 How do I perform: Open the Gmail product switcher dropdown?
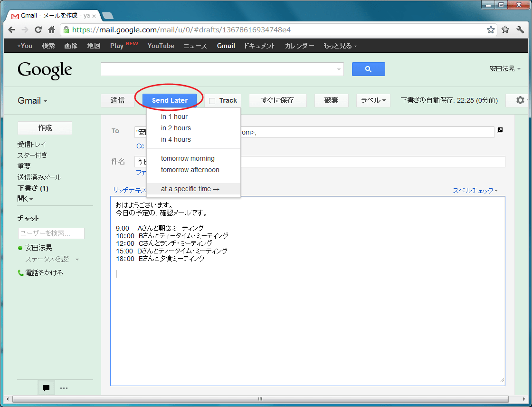click(32, 101)
